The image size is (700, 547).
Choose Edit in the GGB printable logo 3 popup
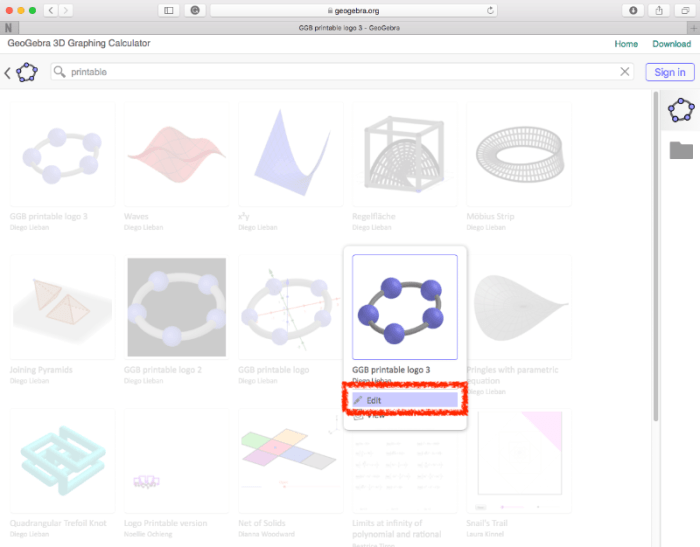[405, 400]
